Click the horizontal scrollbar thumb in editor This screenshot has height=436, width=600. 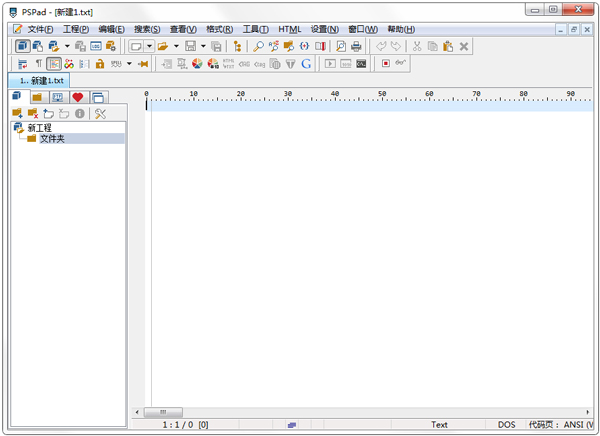(x=156, y=411)
